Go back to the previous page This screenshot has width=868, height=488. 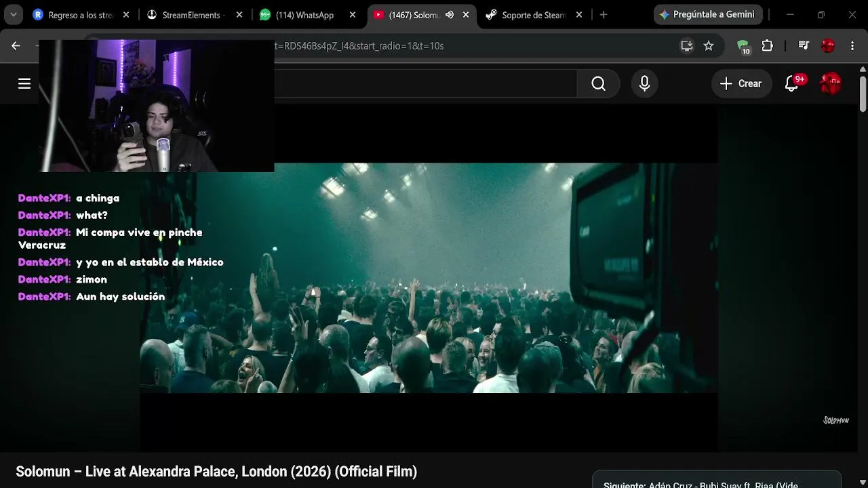16,45
